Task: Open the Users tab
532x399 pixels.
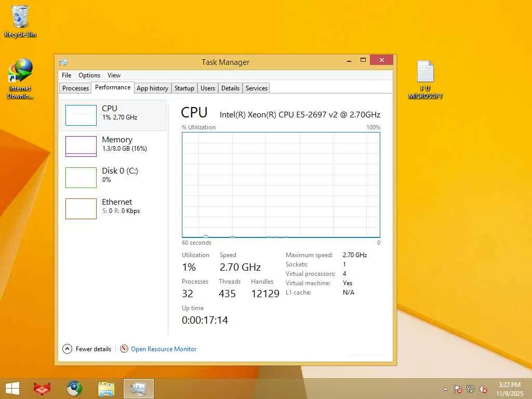Action: click(208, 88)
